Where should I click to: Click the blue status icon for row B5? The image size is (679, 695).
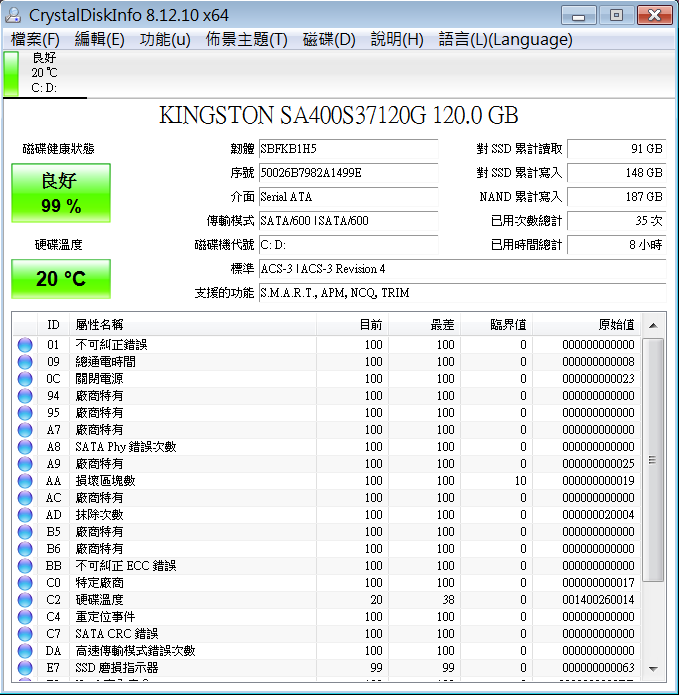pos(25,531)
